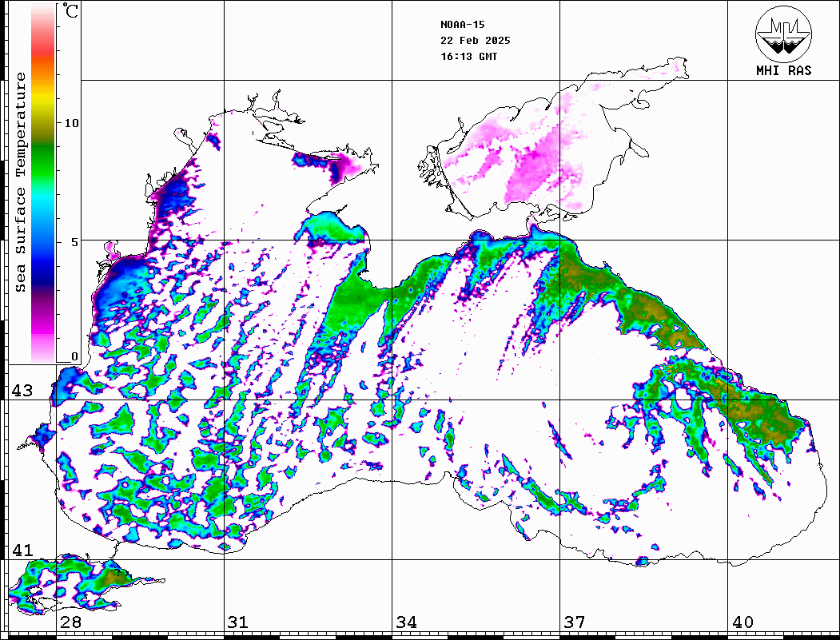This screenshot has width=840, height=640.
Task: Select the NOAA-15 satellite label
Action: tap(462, 25)
